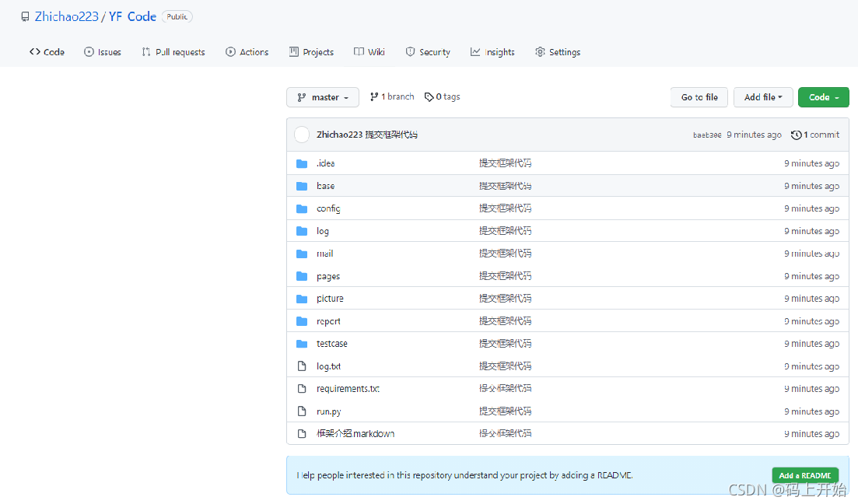Click the repository book icon beside Zhichao223
The image size is (858, 504).
[25, 17]
